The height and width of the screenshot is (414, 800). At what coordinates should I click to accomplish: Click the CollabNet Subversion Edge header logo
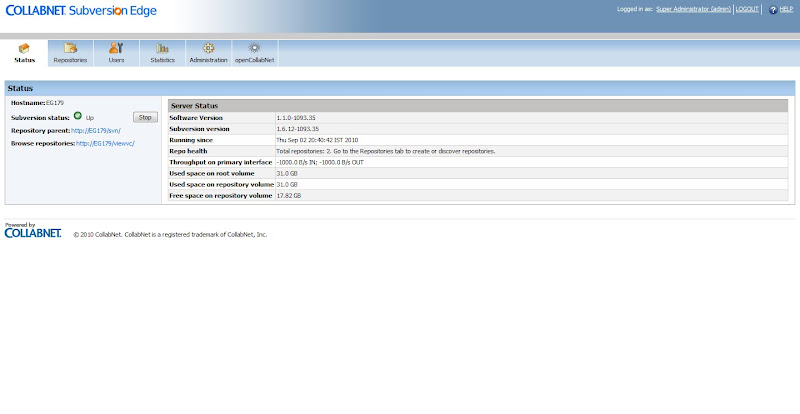[x=81, y=11]
